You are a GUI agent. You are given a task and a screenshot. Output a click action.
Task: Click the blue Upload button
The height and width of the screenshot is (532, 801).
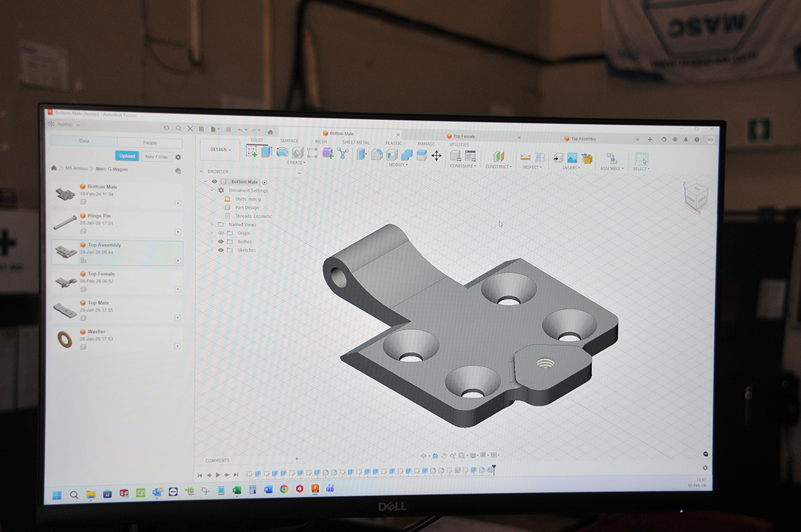(127, 156)
